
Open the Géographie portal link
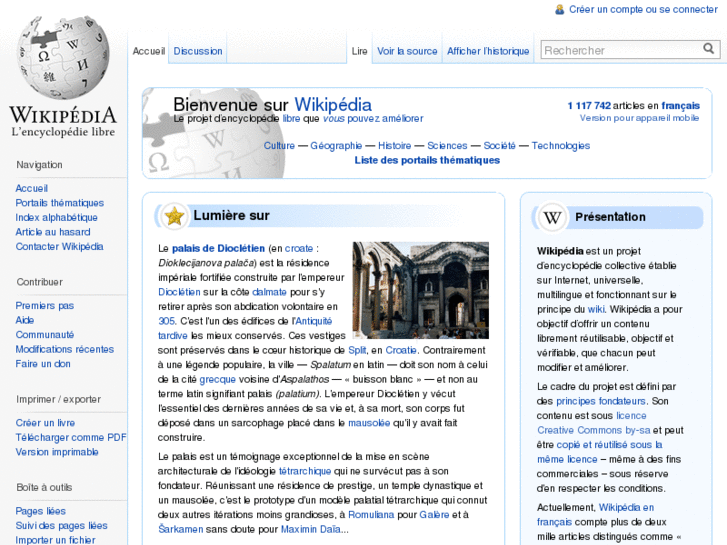coord(336,146)
